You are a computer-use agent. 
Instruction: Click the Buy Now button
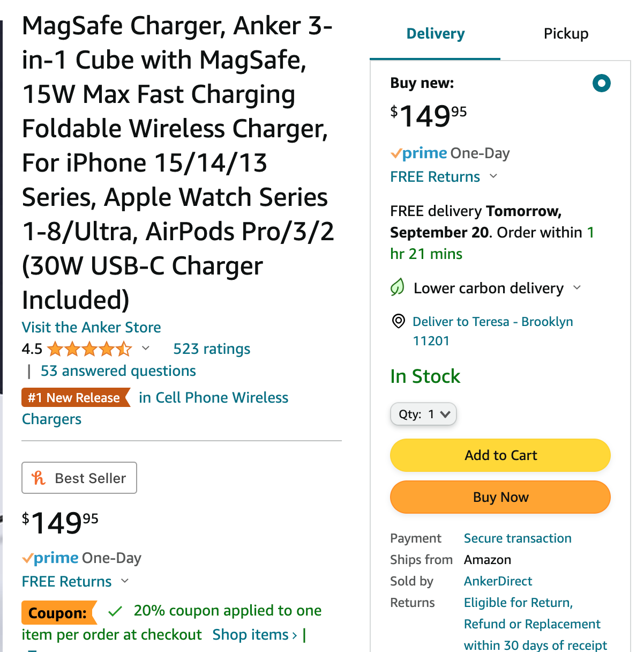[x=500, y=497]
